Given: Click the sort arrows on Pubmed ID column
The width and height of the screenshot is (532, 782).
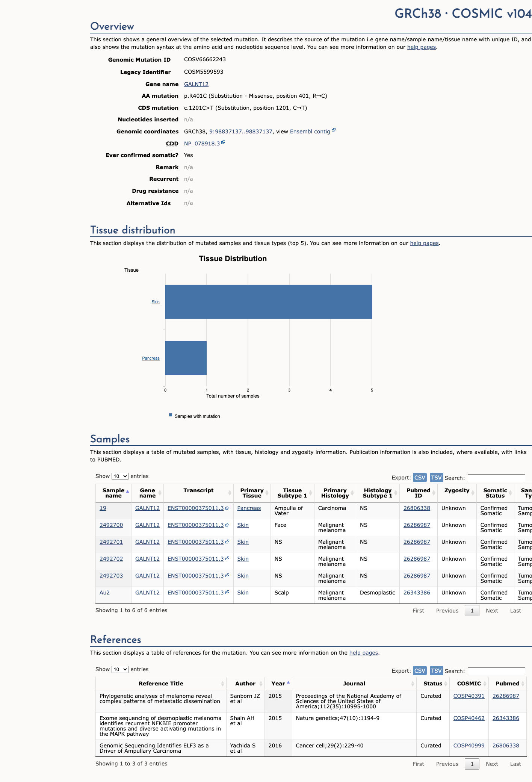Looking at the screenshot, I should [434, 493].
